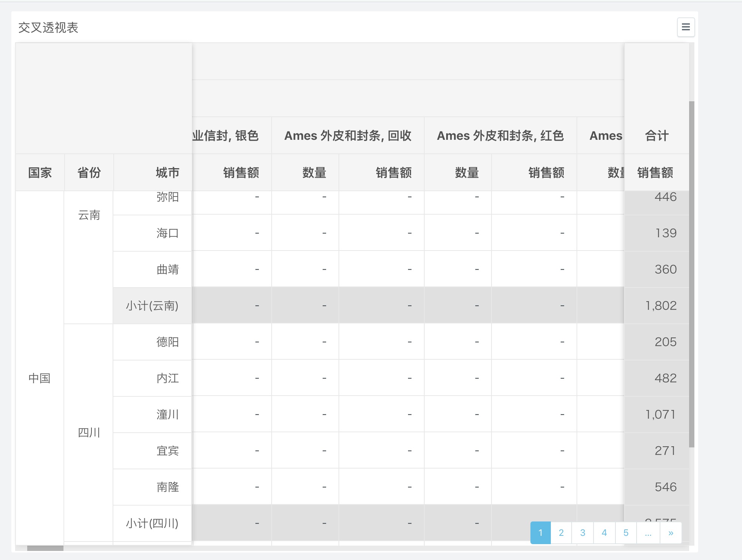The image size is (742, 560).
Task: Click the header Ames 外皮和封条, 回收
Action: pos(348,135)
